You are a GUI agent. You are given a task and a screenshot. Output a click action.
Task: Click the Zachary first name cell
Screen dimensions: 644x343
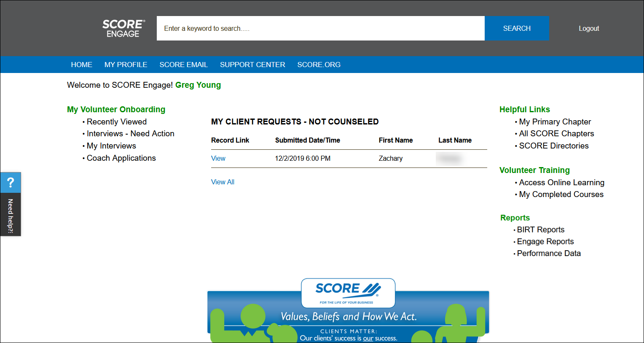[391, 158]
